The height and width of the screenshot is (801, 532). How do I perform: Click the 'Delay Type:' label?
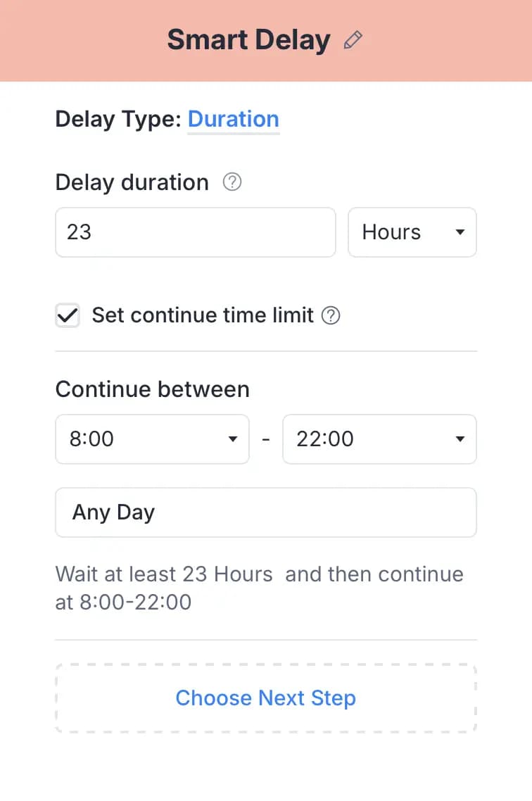click(118, 119)
